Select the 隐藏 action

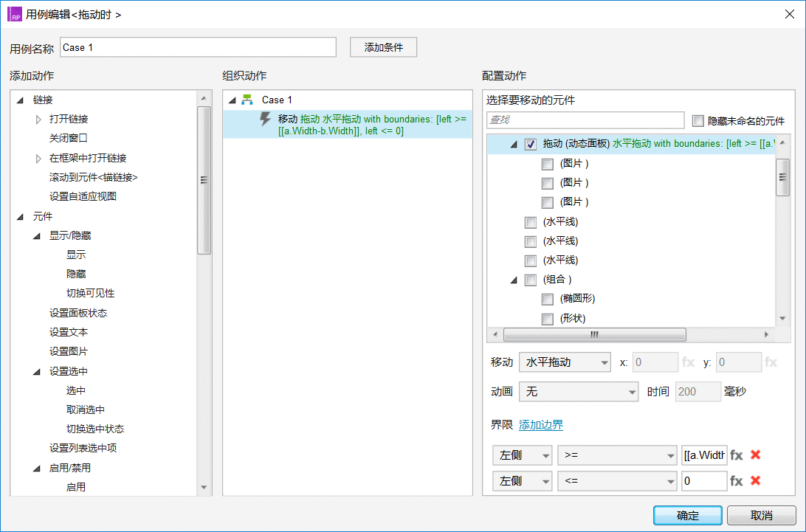[x=76, y=274]
